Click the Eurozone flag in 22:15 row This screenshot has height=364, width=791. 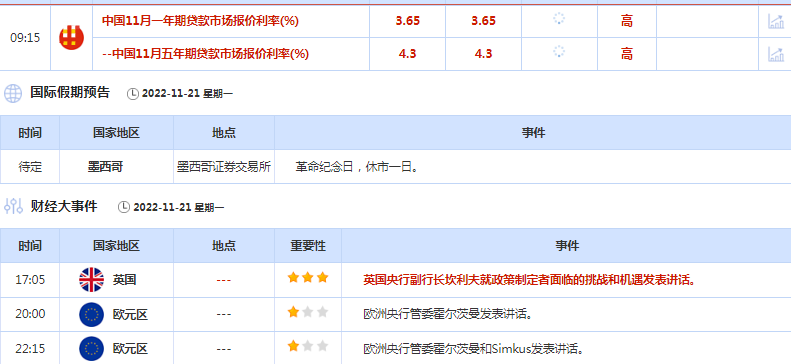click(91, 349)
